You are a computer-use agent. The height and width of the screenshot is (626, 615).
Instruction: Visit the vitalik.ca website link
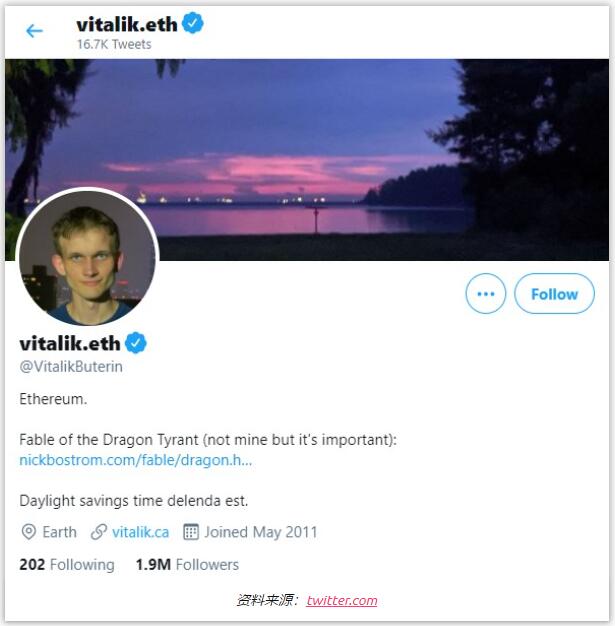pyautogui.click(x=140, y=532)
